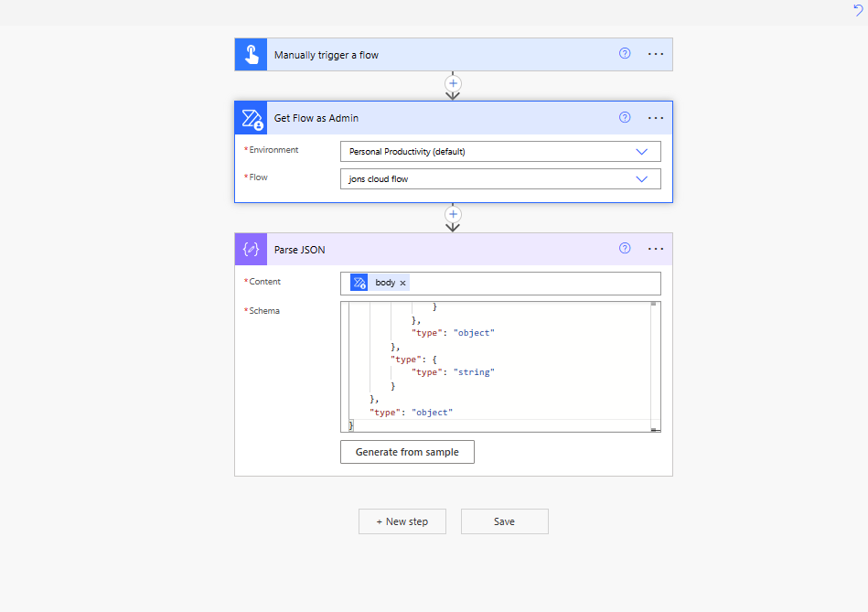Expand the jons cloud flow chevron
The image size is (868, 612).
click(641, 178)
